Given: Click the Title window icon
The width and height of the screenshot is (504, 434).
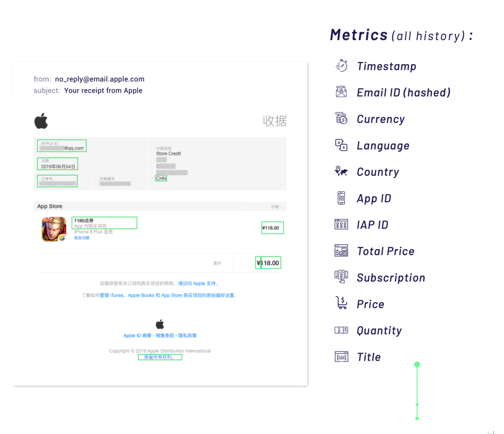Looking at the screenshot, I should [341, 356].
